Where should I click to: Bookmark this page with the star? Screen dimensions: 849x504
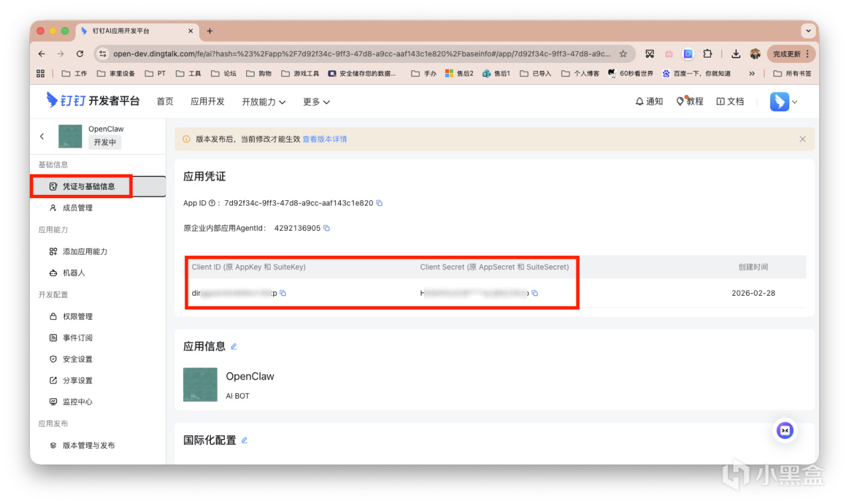[x=623, y=54]
